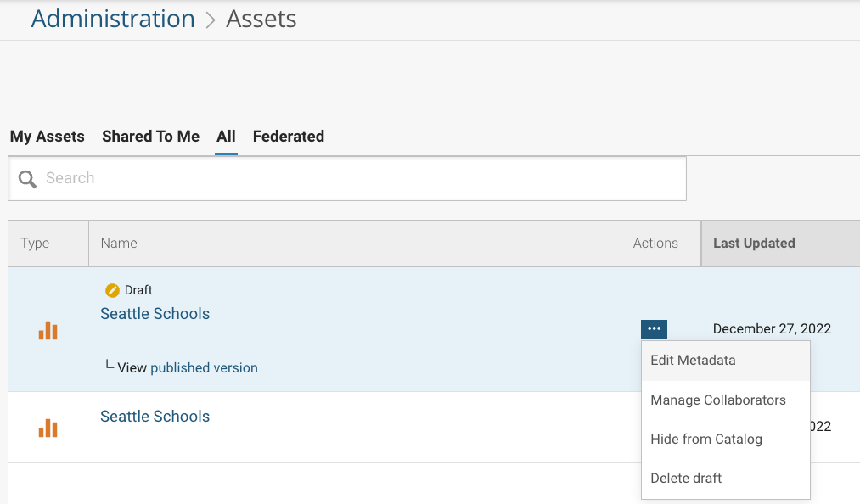The width and height of the screenshot is (860, 504).
Task: Click the Assets breadcrumb title
Action: coord(261,19)
